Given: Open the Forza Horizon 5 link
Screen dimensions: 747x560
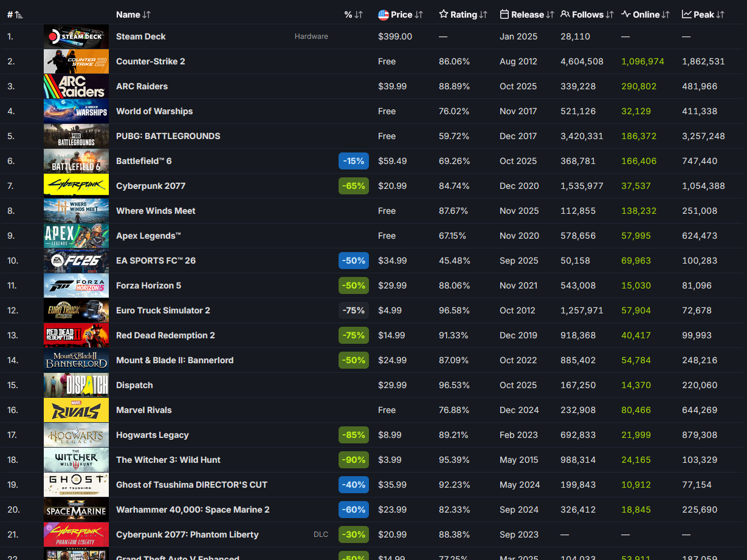Looking at the screenshot, I should tap(149, 285).
